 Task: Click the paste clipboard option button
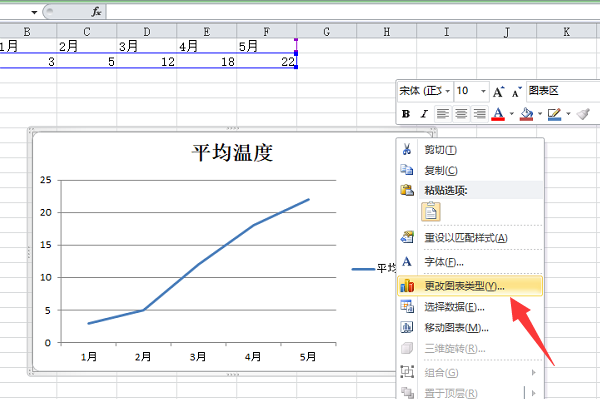[x=431, y=212]
